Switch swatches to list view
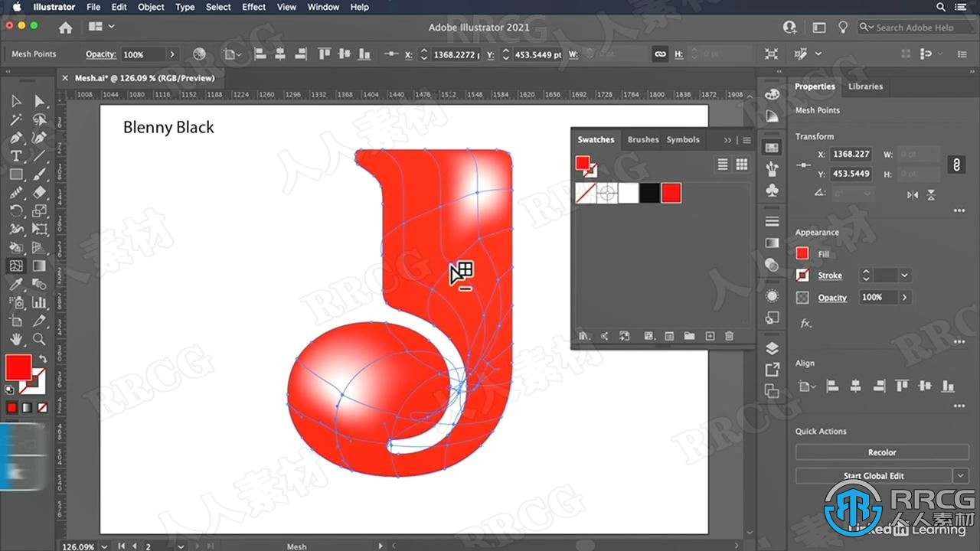Screen dimensions: 980x551 [723, 164]
